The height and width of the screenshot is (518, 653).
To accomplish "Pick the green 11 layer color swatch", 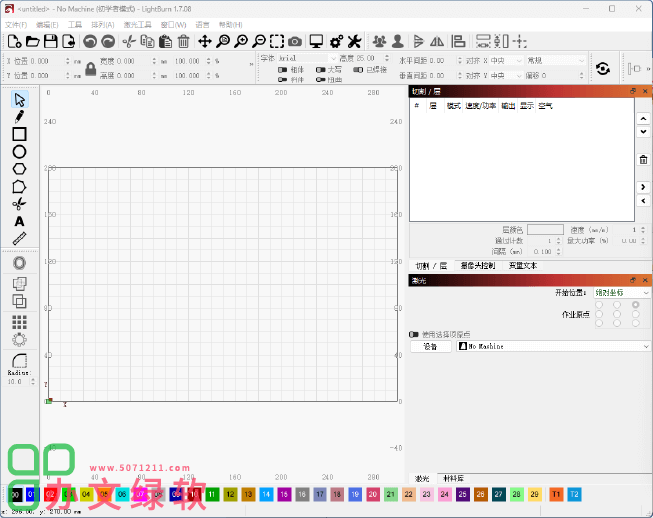I will [x=212, y=494].
